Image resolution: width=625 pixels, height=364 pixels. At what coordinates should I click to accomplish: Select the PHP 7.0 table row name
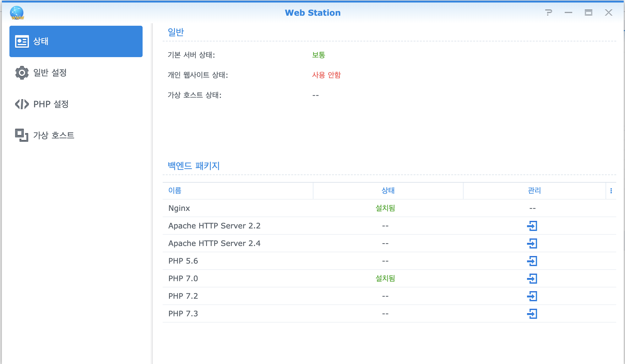(183, 279)
